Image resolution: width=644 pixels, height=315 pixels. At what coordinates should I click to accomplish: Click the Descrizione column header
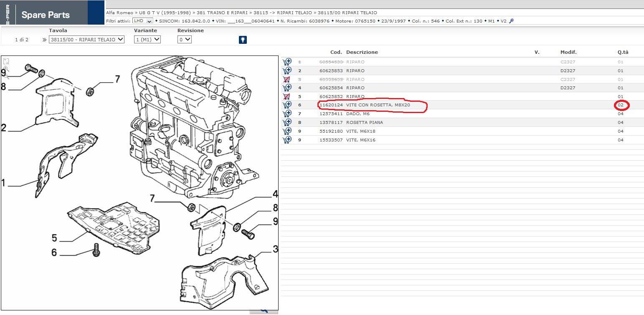pyautogui.click(x=362, y=52)
